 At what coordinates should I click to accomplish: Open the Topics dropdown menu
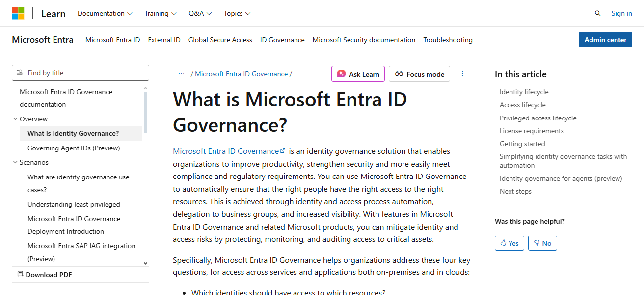click(x=237, y=13)
